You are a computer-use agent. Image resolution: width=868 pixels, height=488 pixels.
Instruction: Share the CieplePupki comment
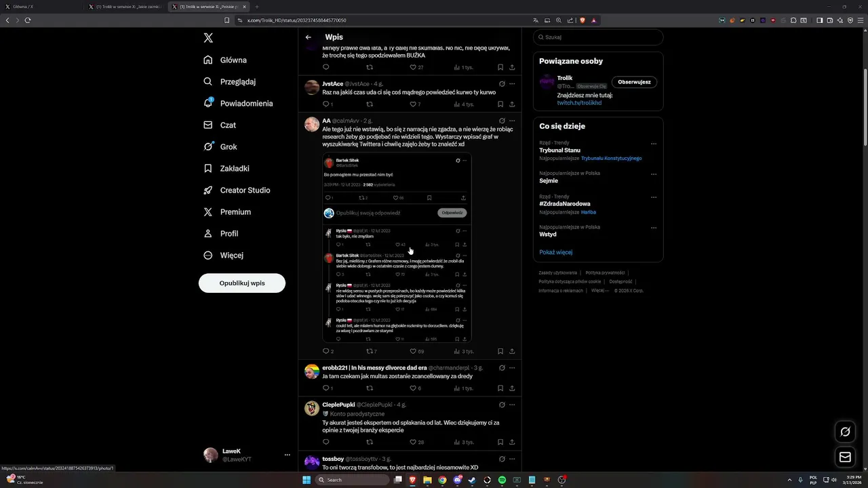[x=512, y=442]
